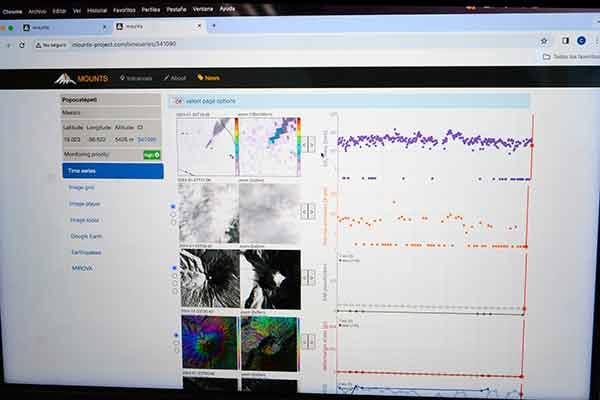Go to the News page link

coord(208,78)
